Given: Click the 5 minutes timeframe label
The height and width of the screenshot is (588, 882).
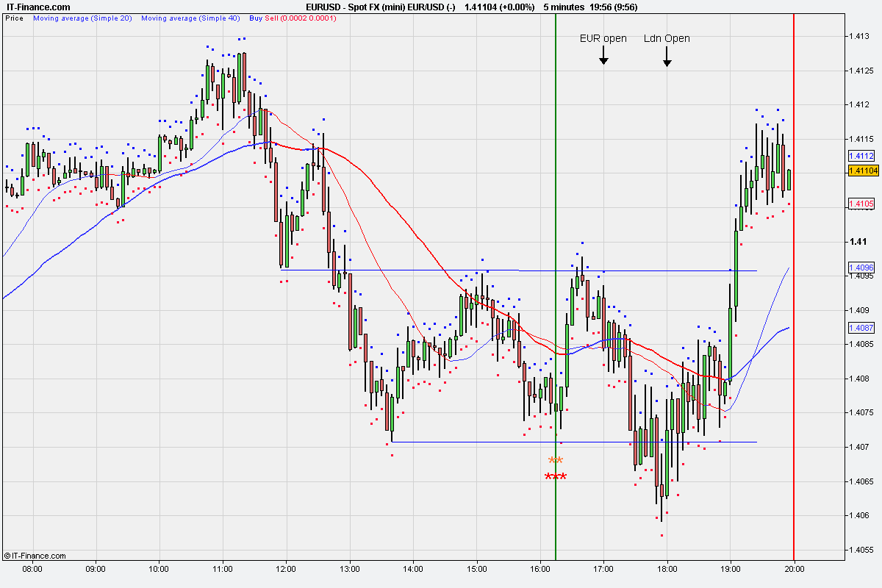Looking at the screenshot, I should tap(564, 7).
